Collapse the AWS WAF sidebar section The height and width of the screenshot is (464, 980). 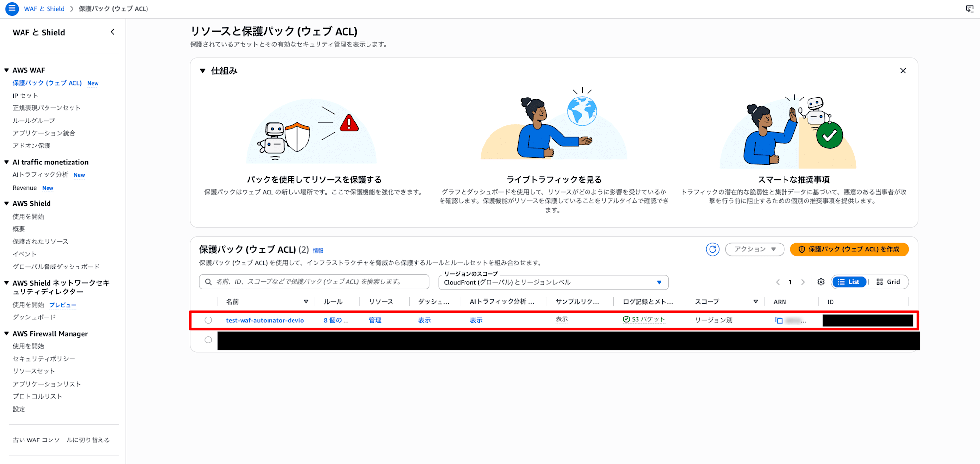coord(7,70)
